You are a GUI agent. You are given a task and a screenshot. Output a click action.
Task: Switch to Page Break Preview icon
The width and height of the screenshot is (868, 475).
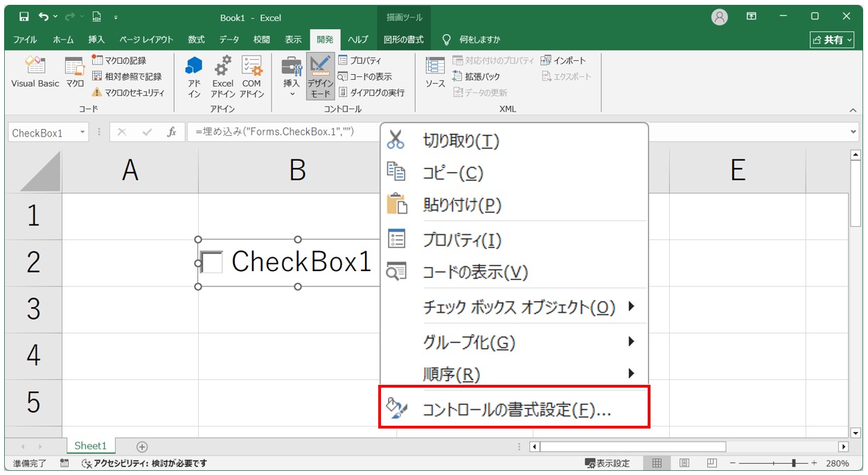coord(711,463)
